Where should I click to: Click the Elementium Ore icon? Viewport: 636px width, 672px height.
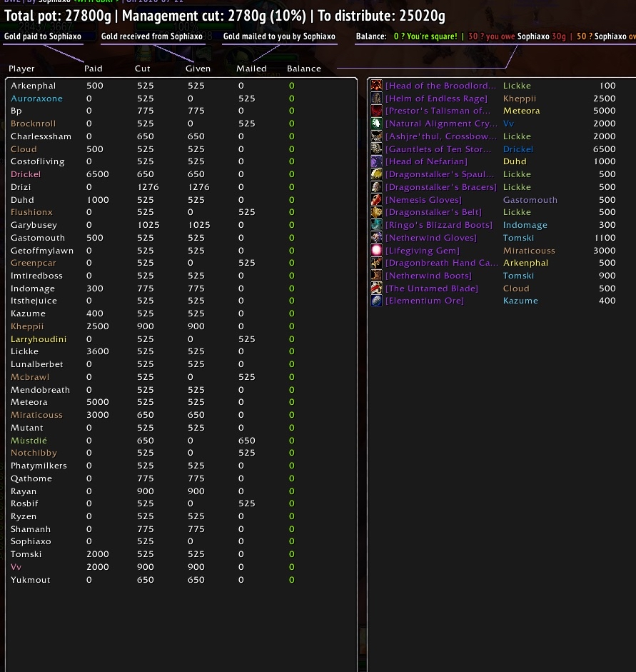click(376, 301)
